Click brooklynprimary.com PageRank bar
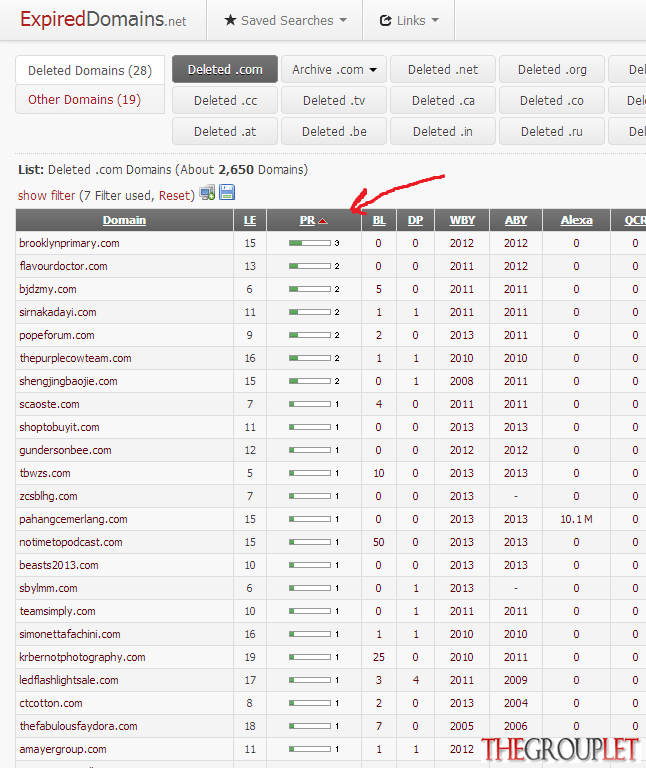 tap(310, 243)
